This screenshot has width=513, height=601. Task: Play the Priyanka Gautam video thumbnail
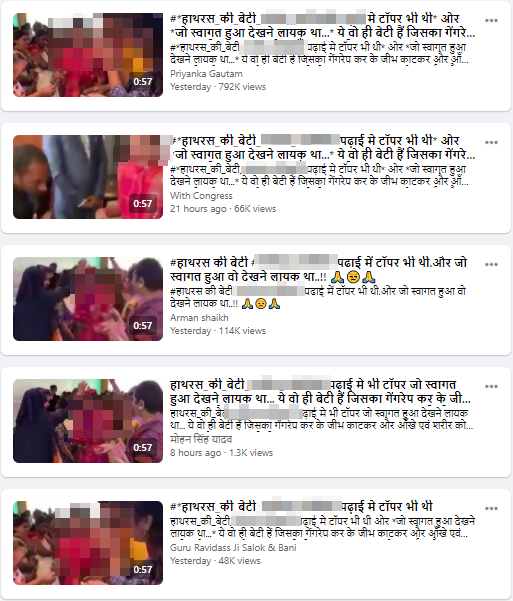(88, 55)
